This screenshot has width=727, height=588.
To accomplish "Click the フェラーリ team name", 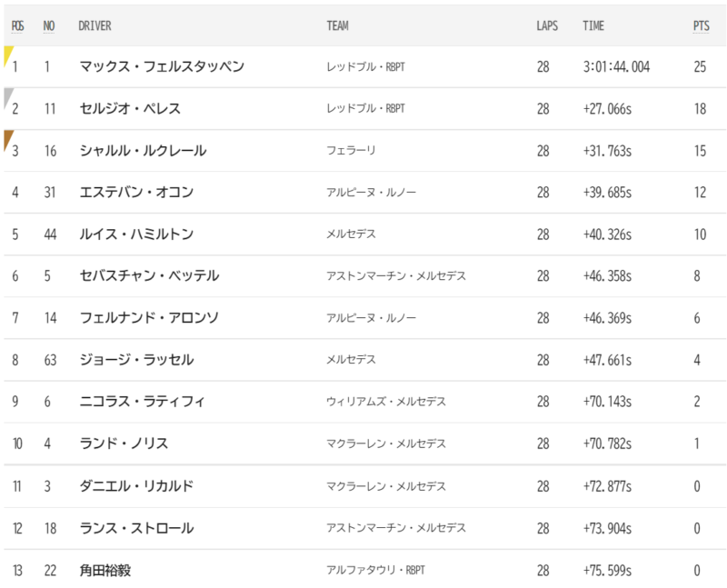I will click(351, 150).
